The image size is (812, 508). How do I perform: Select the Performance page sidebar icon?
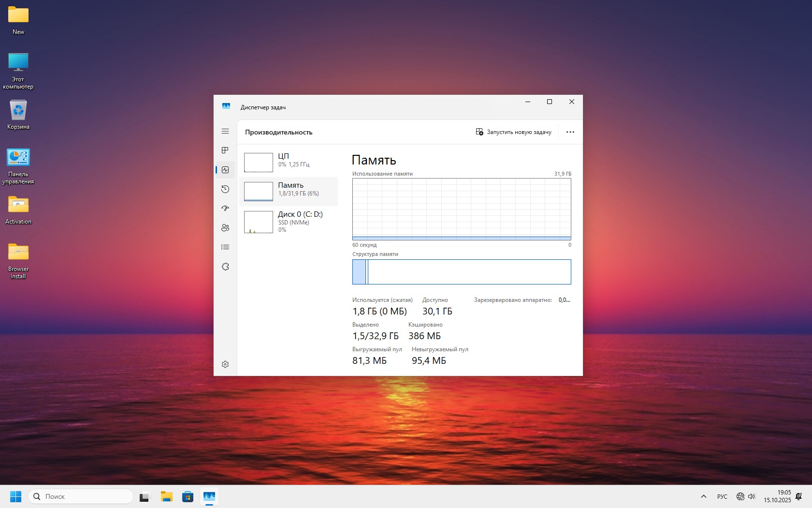pos(225,170)
